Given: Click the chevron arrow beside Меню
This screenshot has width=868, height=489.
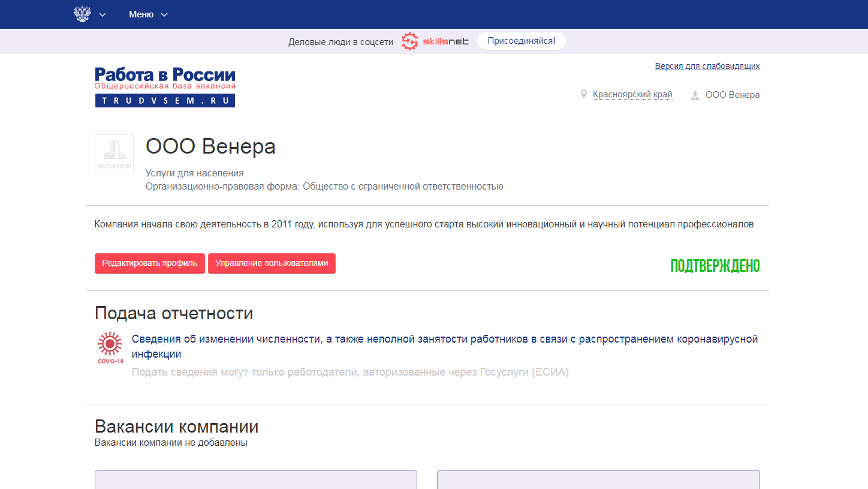Looking at the screenshot, I should coord(164,14).
